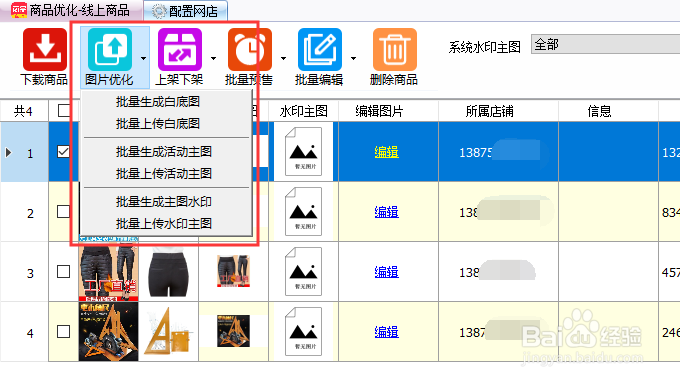The image size is (680, 381).
Task: Switch to the 商品优化-线上商品 tab
Action: coord(71,10)
